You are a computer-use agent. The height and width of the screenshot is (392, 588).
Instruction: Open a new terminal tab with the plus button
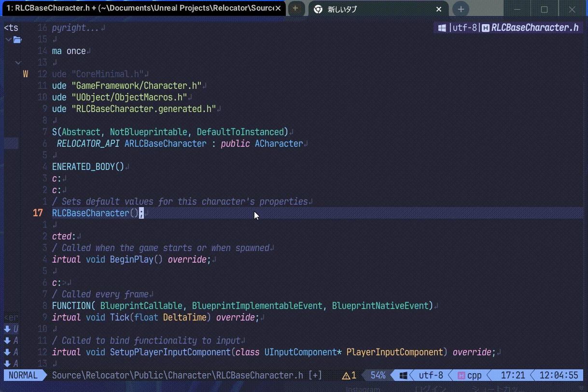point(296,9)
